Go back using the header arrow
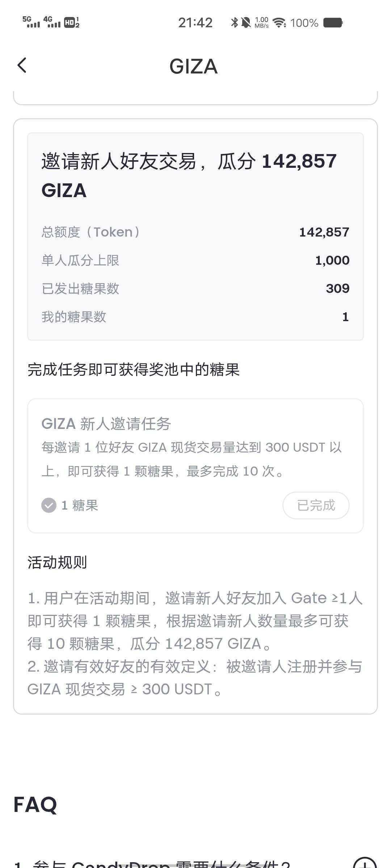The image size is (391, 868). click(22, 65)
